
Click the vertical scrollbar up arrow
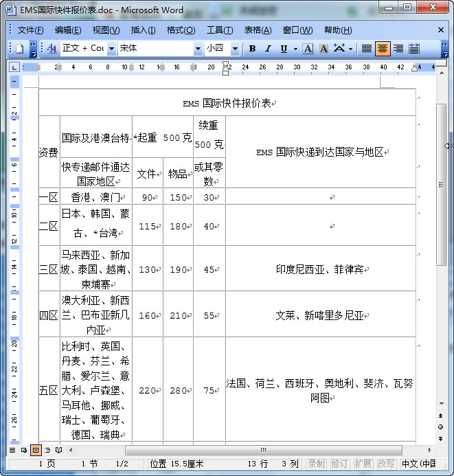(442, 73)
